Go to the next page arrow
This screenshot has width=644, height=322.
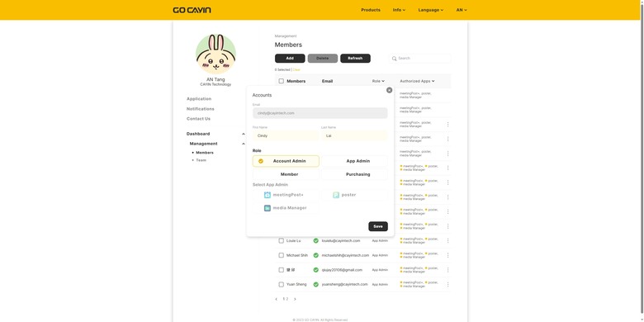click(295, 299)
